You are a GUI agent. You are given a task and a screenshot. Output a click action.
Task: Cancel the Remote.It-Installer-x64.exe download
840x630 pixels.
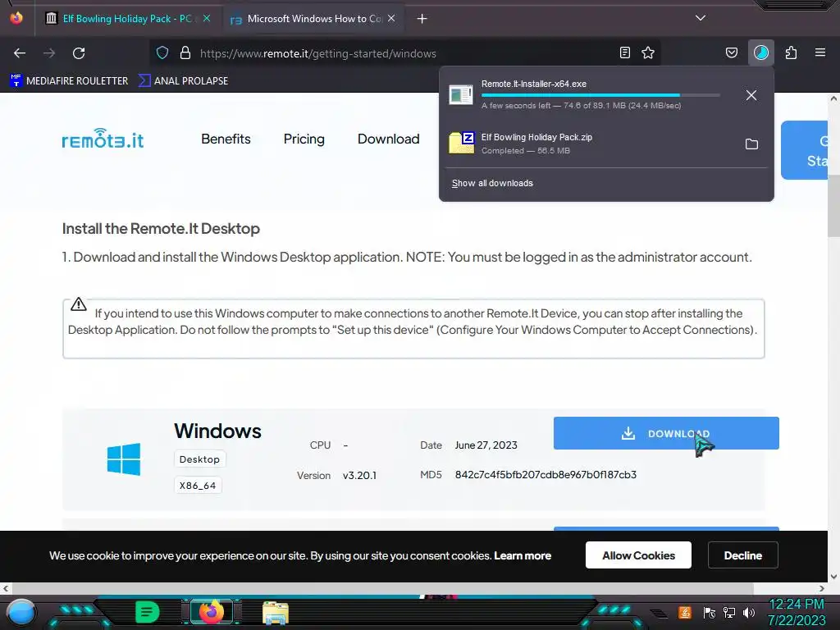point(751,95)
